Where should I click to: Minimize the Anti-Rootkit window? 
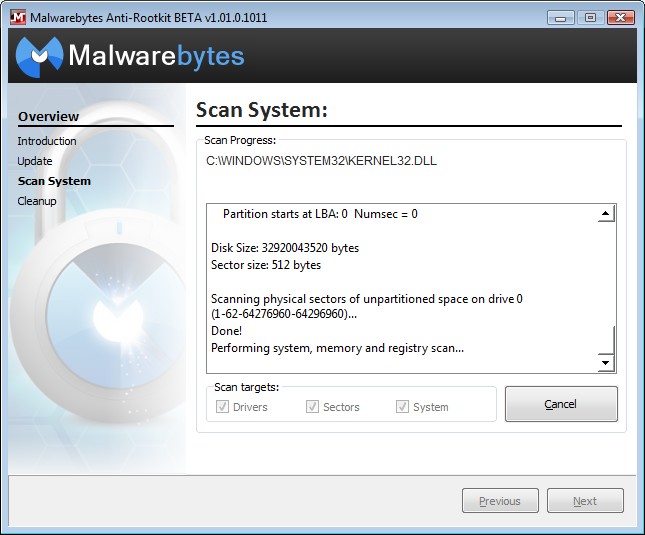(561, 18)
